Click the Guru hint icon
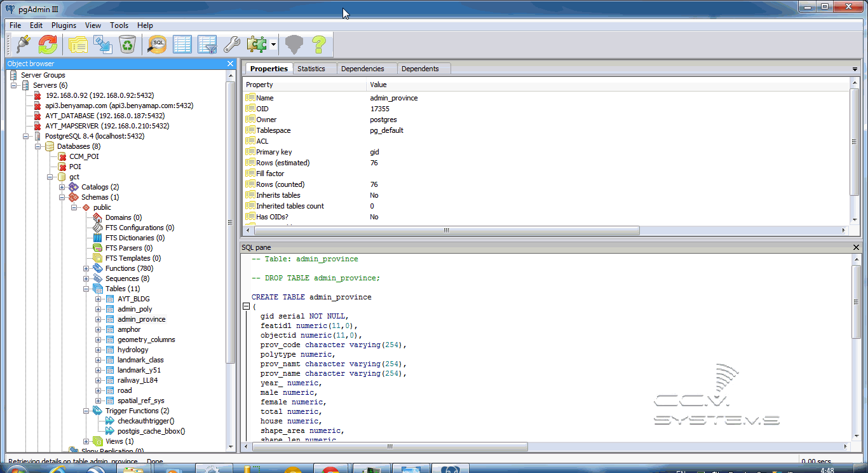The image size is (868, 473). coord(293,45)
